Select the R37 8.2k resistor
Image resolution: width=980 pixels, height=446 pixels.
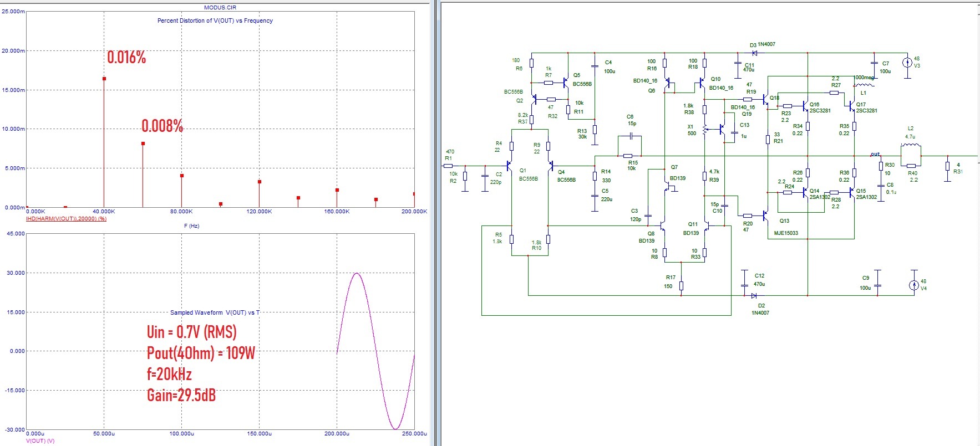[x=532, y=119]
